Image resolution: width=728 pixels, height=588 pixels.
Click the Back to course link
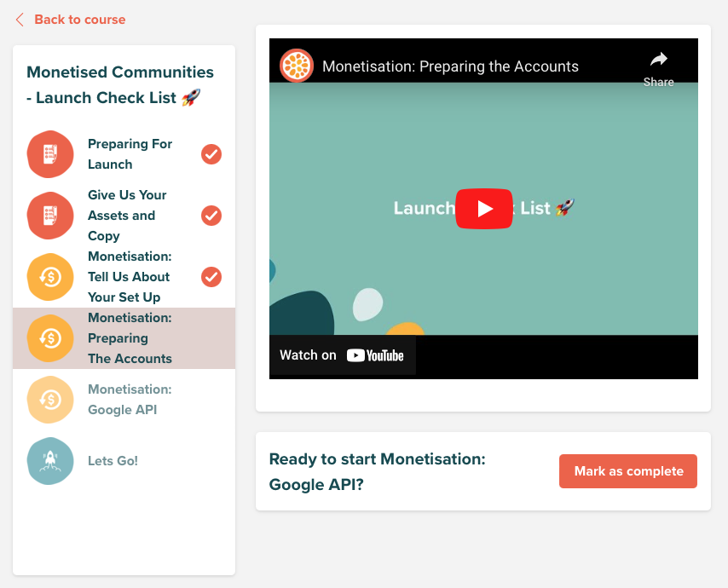[x=80, y=20]
